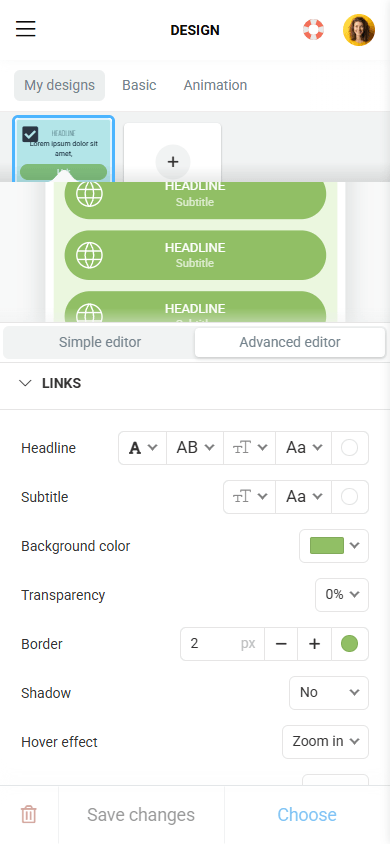Click the middle HEADLINE link preview
Viewport: 390px width, 844px height.
195,255
